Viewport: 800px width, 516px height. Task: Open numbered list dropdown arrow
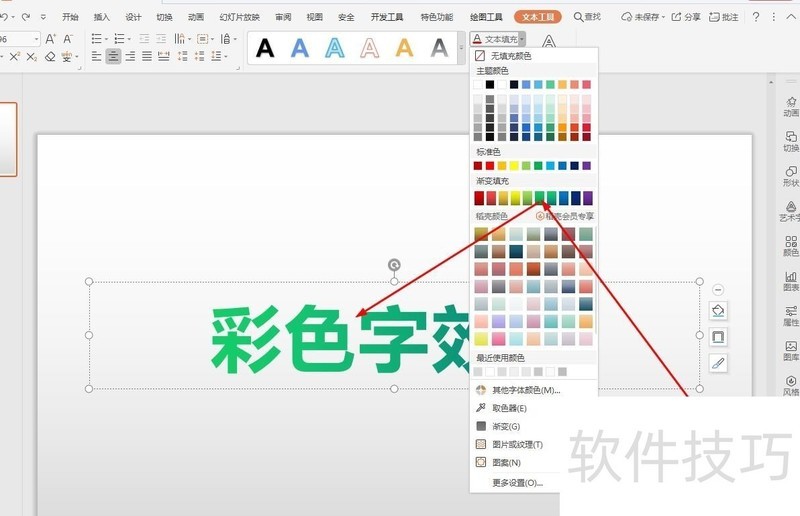[129, 39]
